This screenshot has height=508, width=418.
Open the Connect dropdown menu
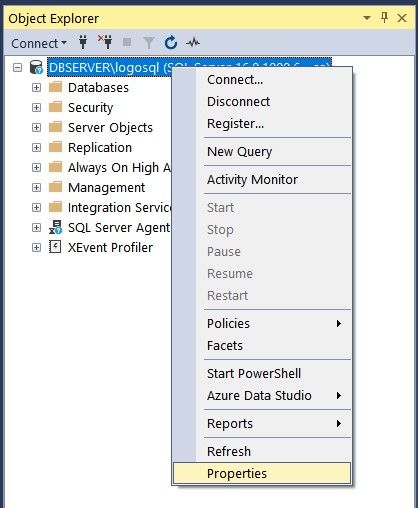click(x=39, y=43)
